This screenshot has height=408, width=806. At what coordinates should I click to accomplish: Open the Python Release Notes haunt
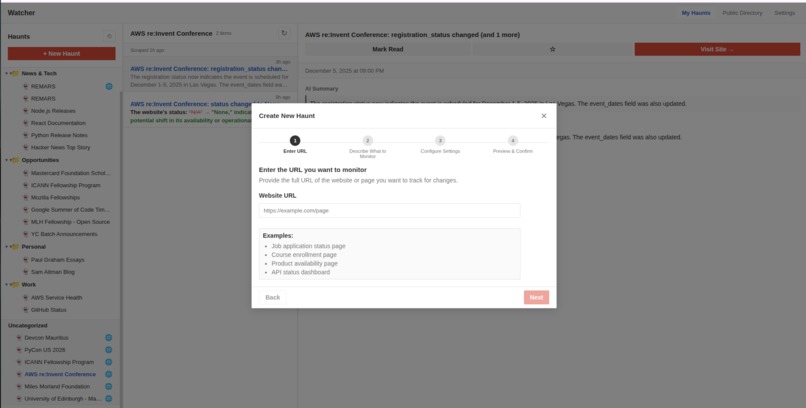coord(59,136)
